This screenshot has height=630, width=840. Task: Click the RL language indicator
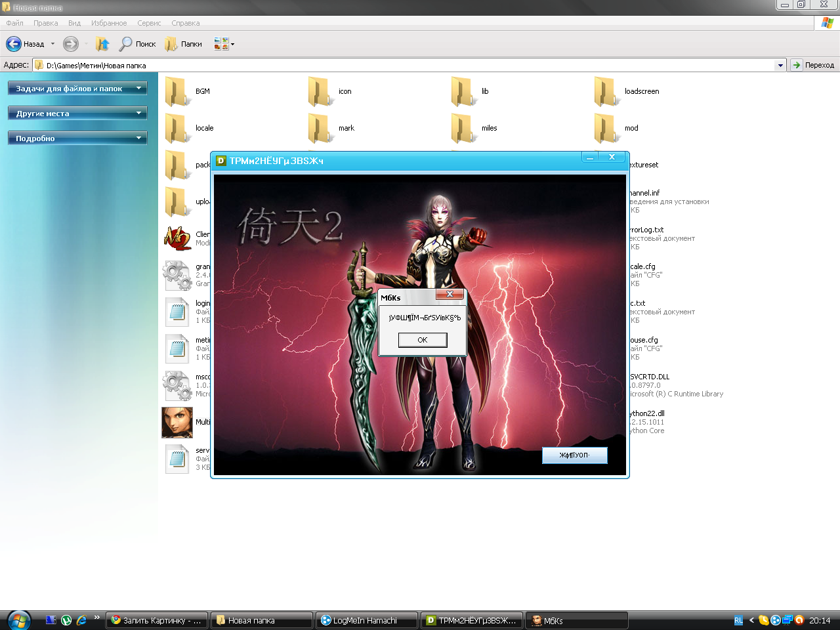[738, 620]
